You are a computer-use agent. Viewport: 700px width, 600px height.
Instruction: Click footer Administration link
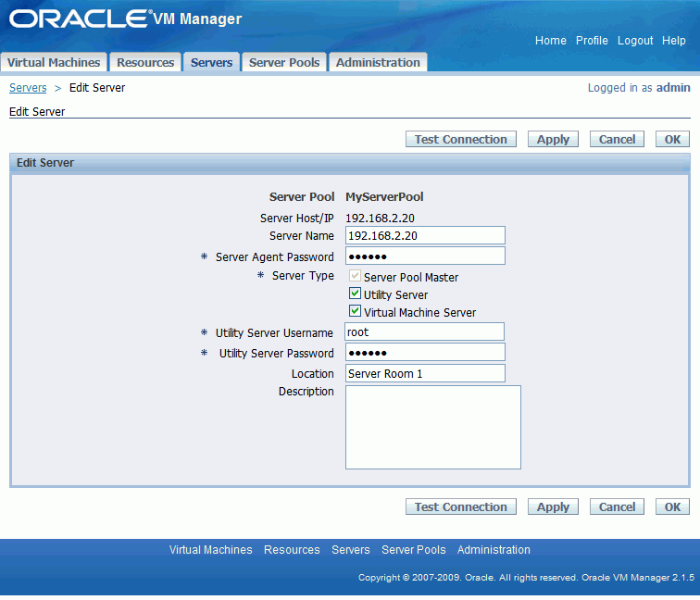[494, 550]
